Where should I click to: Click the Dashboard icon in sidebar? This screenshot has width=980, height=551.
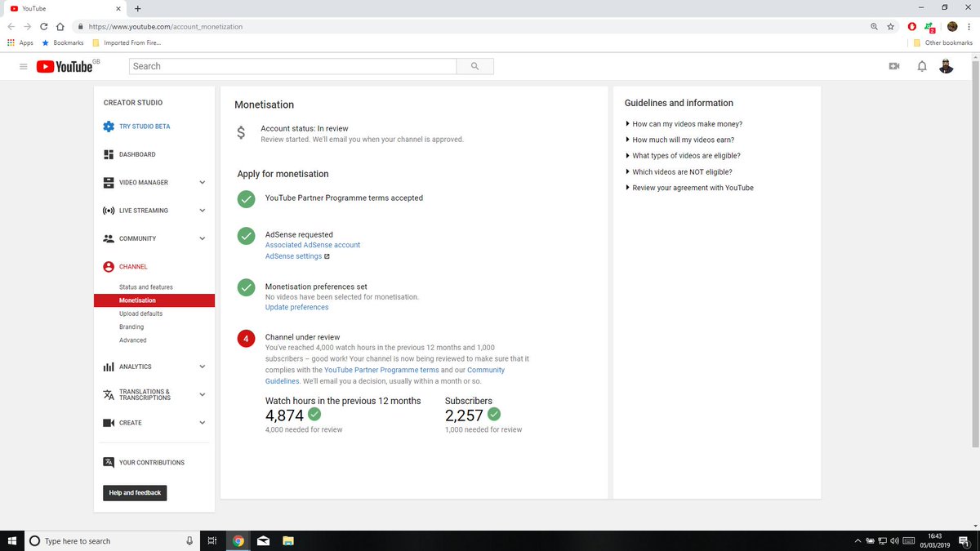click(x=109, y=154)
